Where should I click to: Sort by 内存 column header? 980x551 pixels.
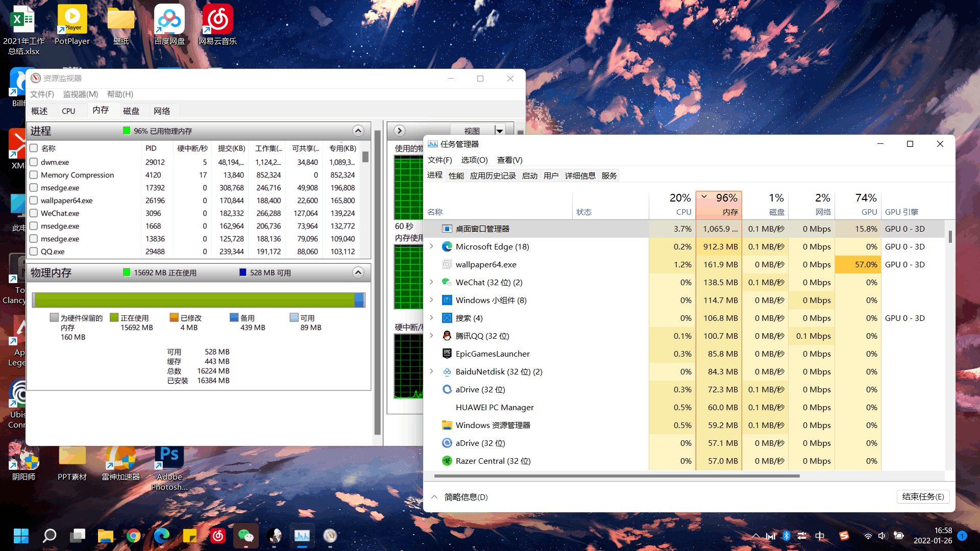click(x=719, y=205)
